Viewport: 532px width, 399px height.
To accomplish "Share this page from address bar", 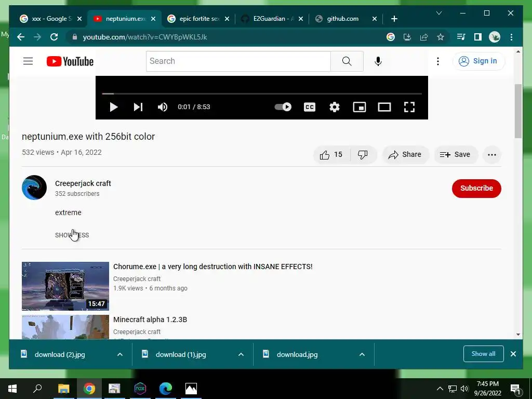I will (424, 37).
